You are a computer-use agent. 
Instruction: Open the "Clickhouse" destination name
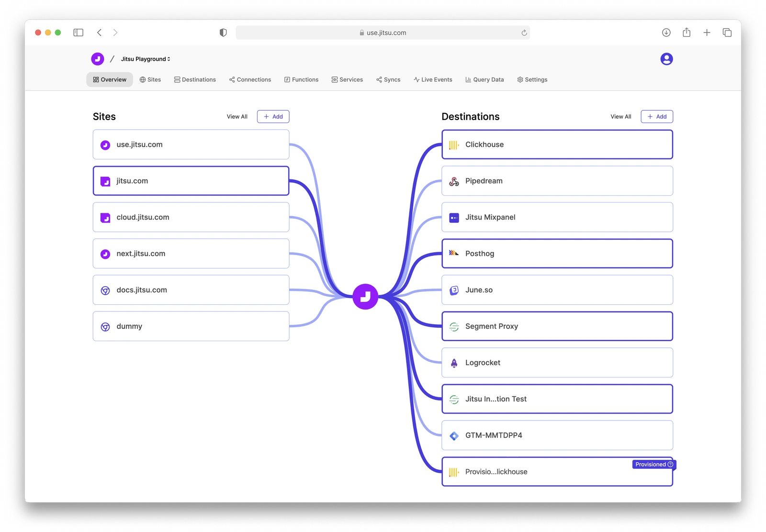(484, 144)
